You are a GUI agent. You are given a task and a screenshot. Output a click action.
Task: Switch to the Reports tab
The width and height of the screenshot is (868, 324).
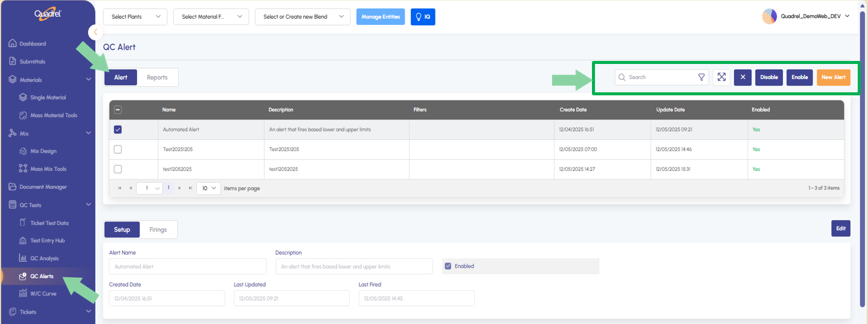click(157, 77)
